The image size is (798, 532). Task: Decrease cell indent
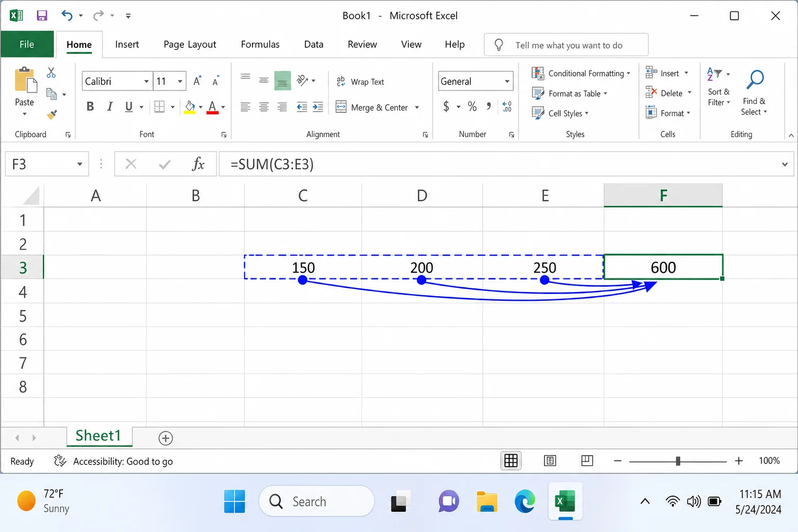pyautogui.click(x=302, y=107)
